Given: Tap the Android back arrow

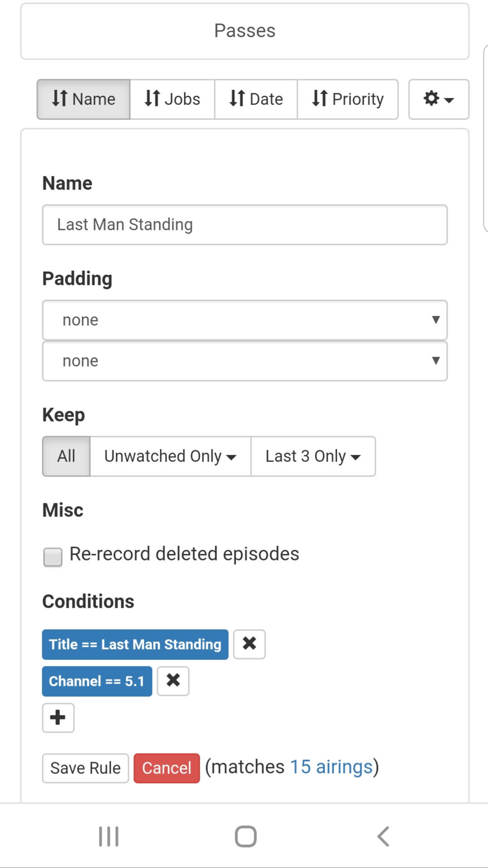Looking at the screenshot, I should pyautogui.click(x=383, y=836).
